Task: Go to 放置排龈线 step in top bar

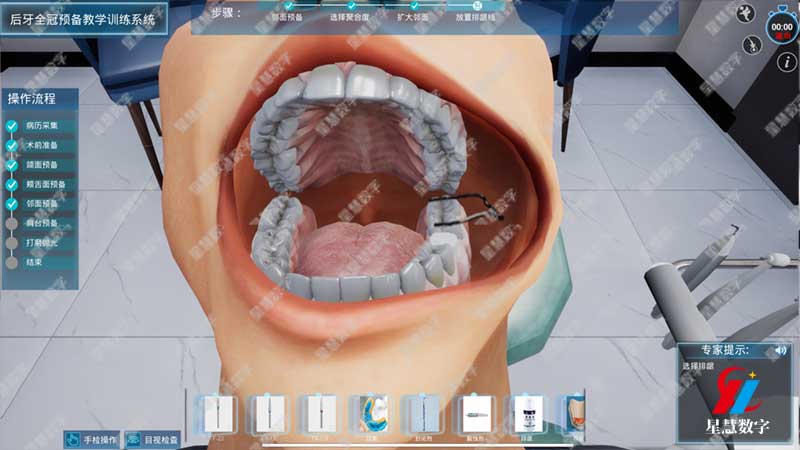Action: (477, 17)
